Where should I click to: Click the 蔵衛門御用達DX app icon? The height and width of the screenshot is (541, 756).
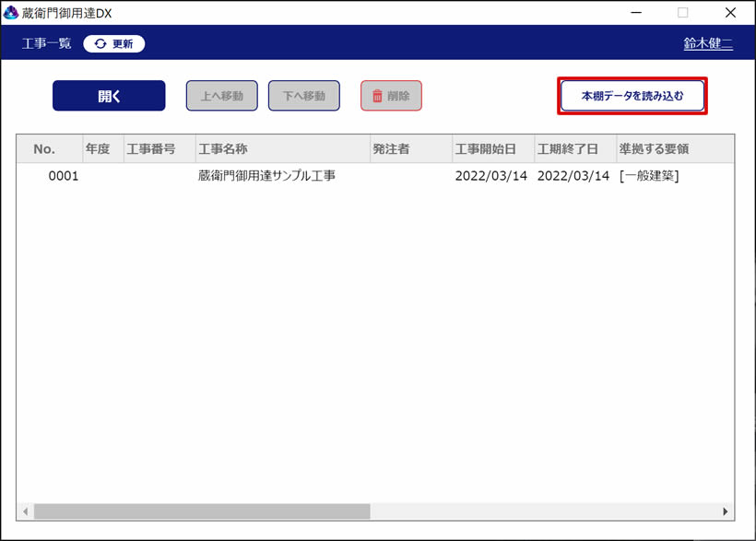[11, 13]
